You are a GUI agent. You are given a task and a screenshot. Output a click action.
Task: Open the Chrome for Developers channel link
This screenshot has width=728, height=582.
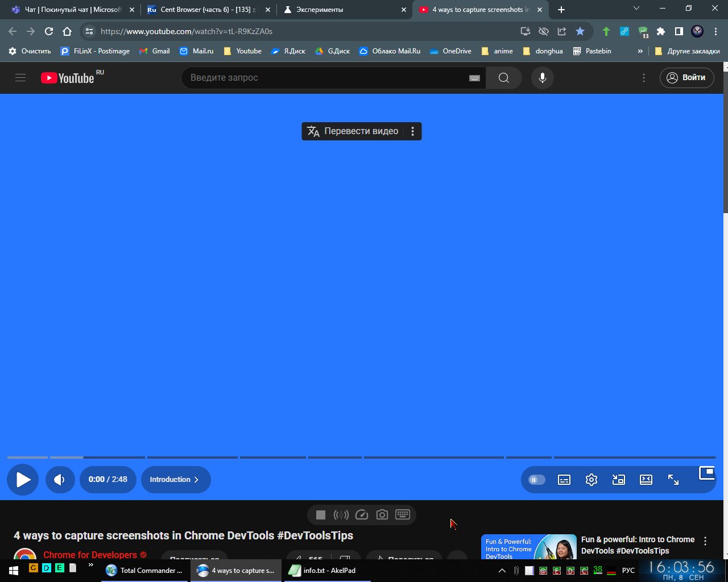coord(90,555)
